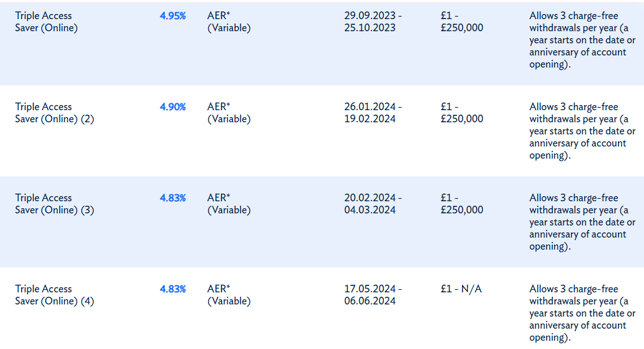Click Triple Access Saver (Online) product name
The width and height of the screenshot is (644, 349).
click(46, 22)
